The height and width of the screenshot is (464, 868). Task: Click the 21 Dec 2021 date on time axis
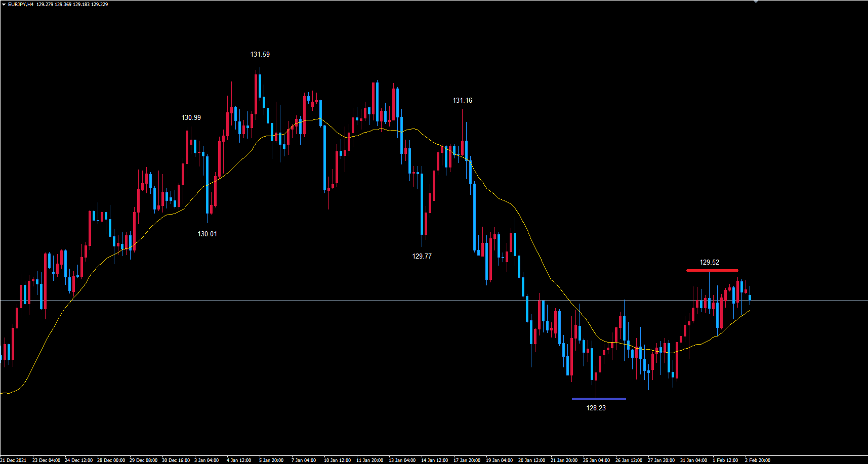click(x=14, y=460)
